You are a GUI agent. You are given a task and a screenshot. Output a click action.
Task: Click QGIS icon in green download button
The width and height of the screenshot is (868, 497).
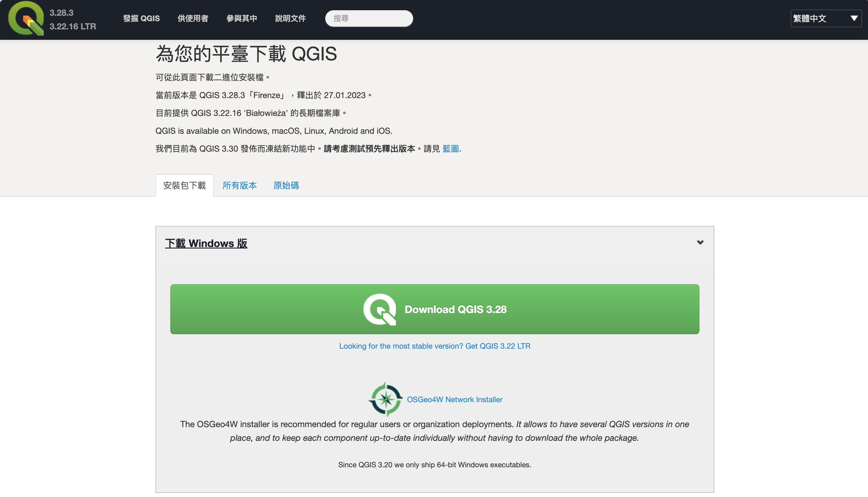(x=380, y=309)
